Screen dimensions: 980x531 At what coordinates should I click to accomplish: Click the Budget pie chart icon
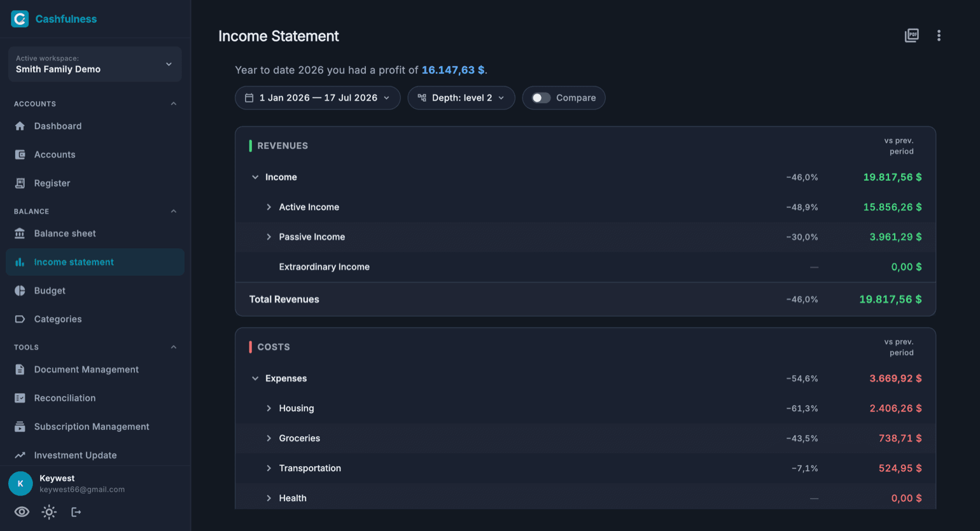click(x=20, y=290)
